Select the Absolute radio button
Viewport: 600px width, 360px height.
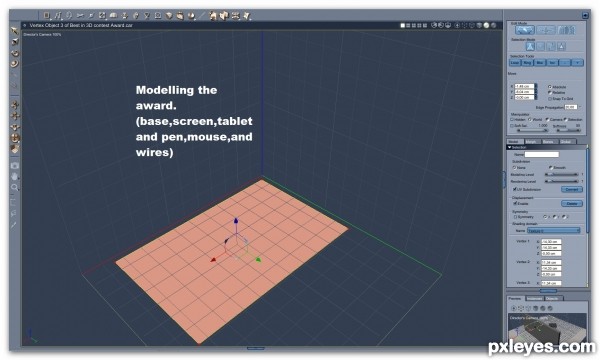[x=550, y=87]
